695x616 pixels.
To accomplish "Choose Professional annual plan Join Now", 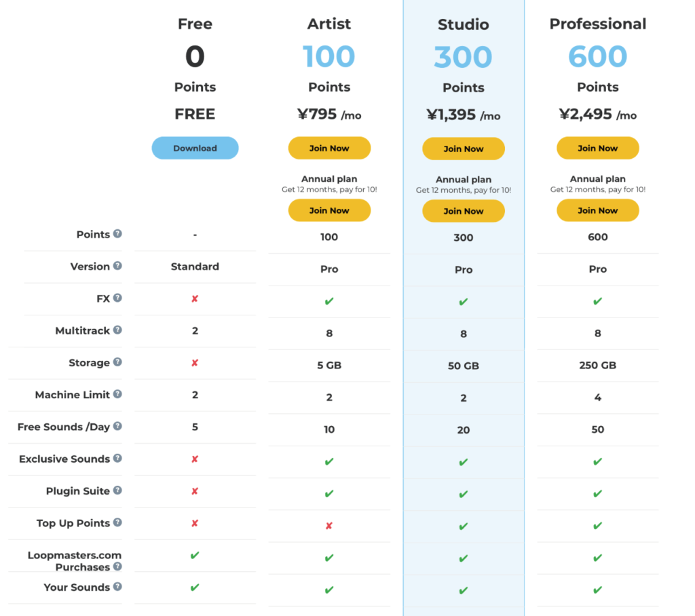I will click(598, 210).
